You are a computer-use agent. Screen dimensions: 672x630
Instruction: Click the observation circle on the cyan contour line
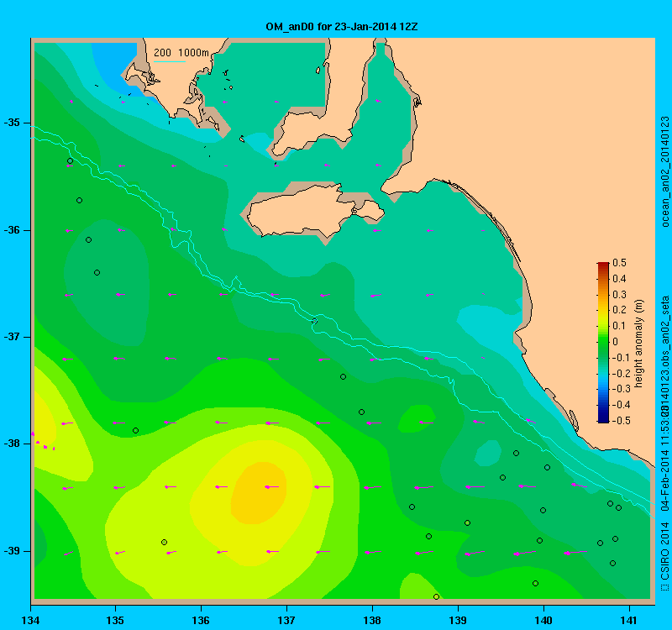point(314,321)
